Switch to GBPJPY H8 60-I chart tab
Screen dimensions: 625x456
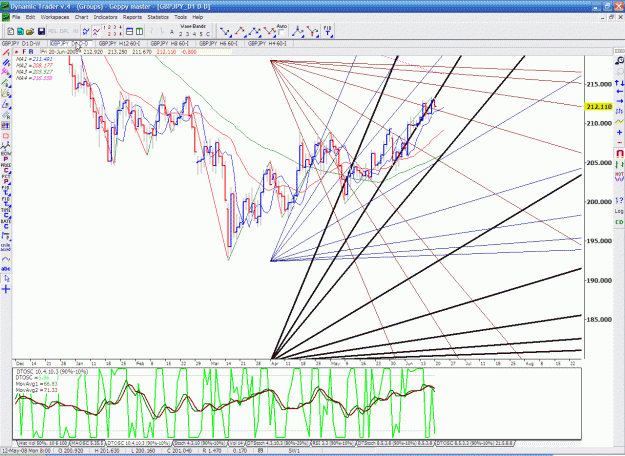coord(169,43)
